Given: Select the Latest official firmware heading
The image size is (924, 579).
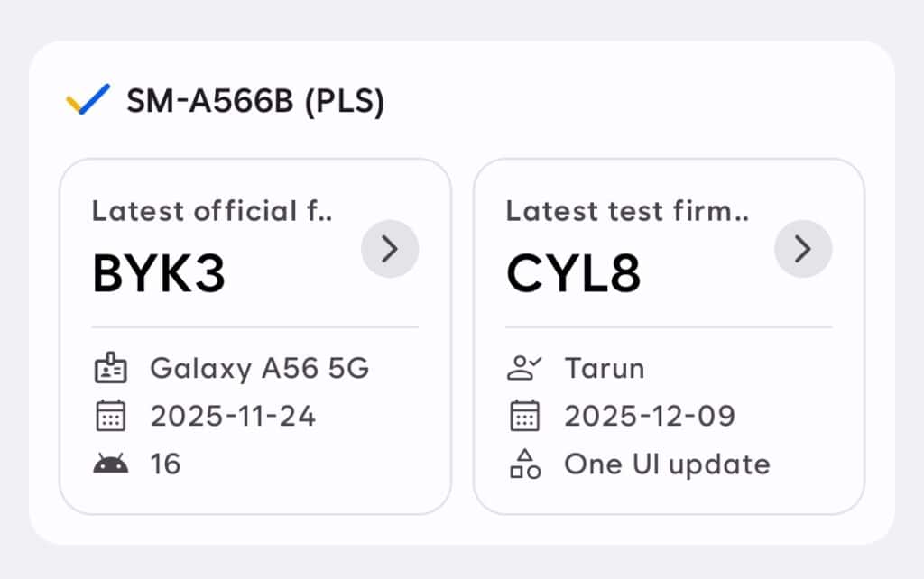Looking at the screenshot, I should click(212, 211).
